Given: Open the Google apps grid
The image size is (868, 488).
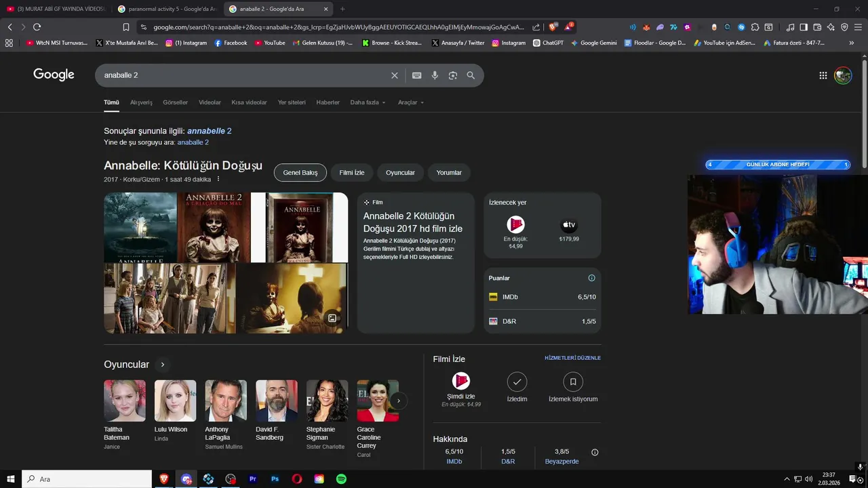Looking at the screenshot, I should pyautogui.click(x=823, y=75).
